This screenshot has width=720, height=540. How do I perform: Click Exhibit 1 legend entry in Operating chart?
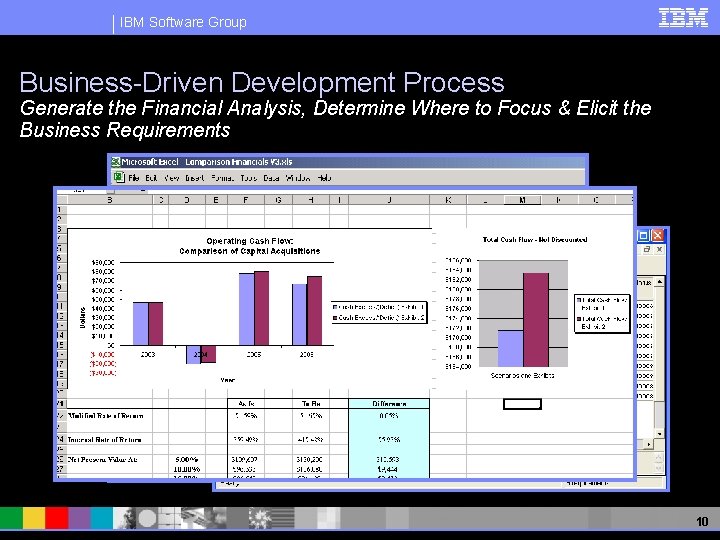[x=379, y=307]
